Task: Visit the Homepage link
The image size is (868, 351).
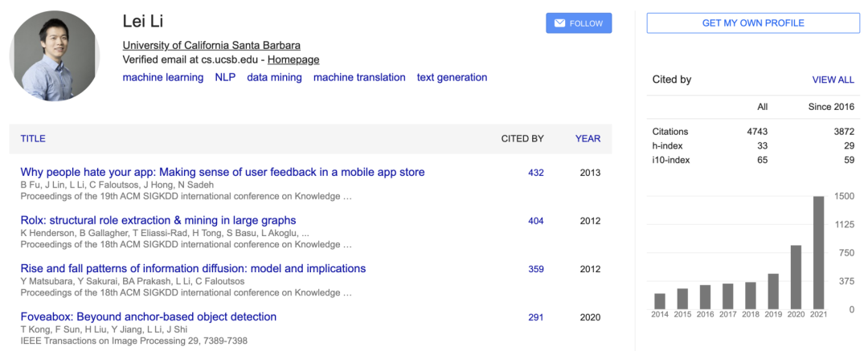Action: coord(293,59)
